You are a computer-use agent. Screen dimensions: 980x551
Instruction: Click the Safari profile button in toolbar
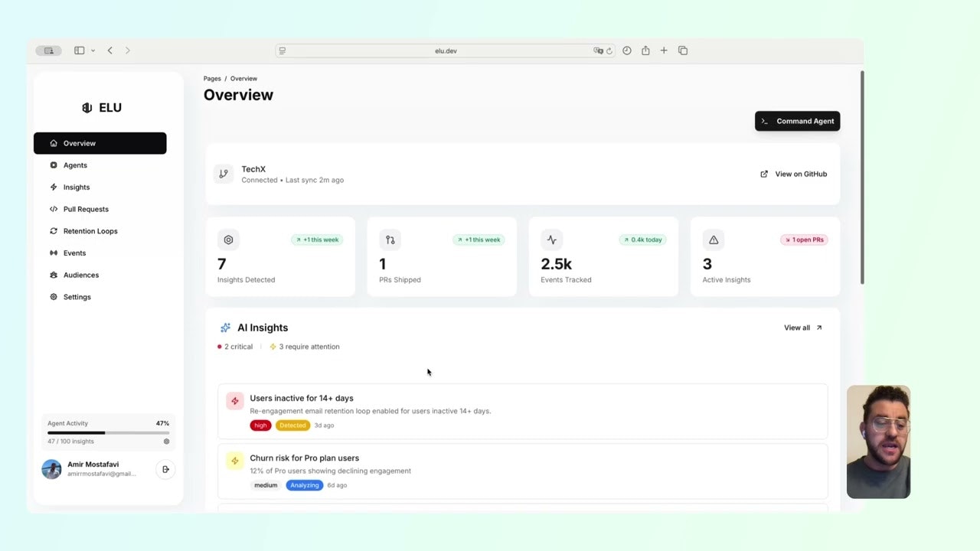pyautogui.click(x=48, y=51)
